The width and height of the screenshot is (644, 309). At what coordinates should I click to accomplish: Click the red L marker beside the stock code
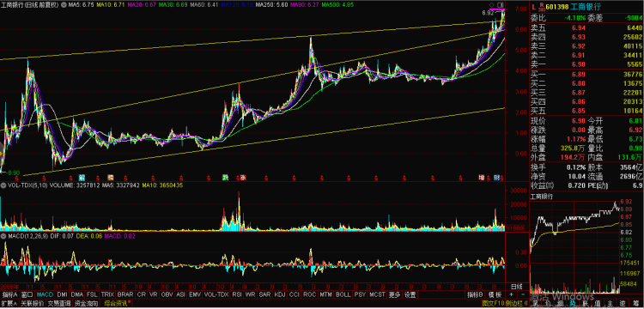533,7
